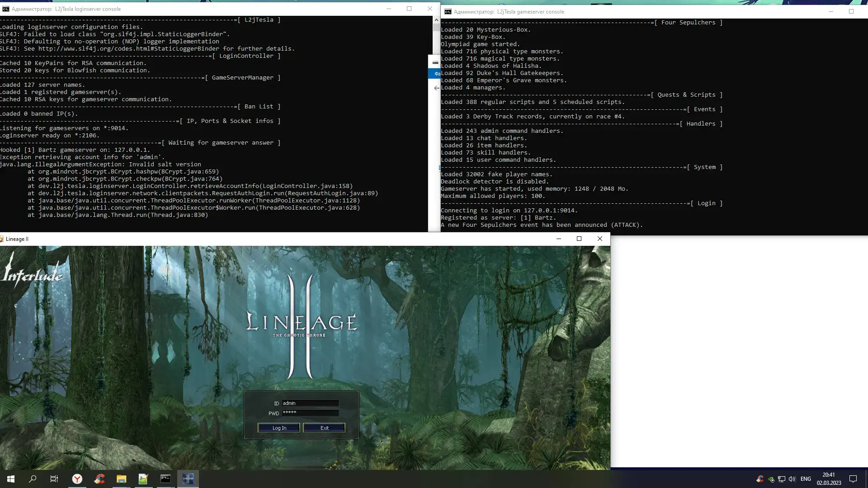
Task: Close the Lineage II window
Action: [x=600, y=239]
